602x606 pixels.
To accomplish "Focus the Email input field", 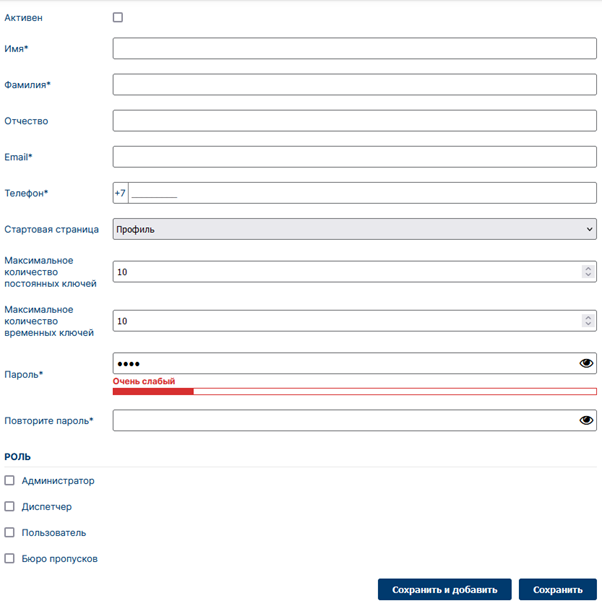I will [354, 157].
